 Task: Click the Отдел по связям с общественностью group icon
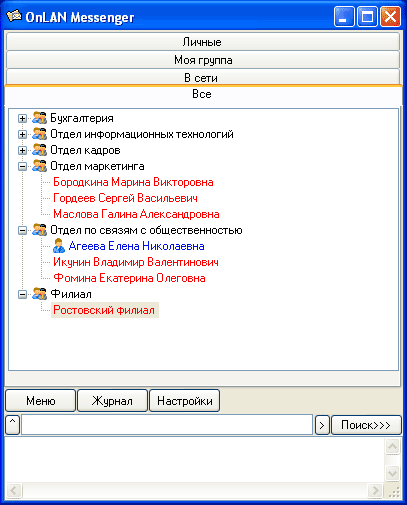(40, 230)
